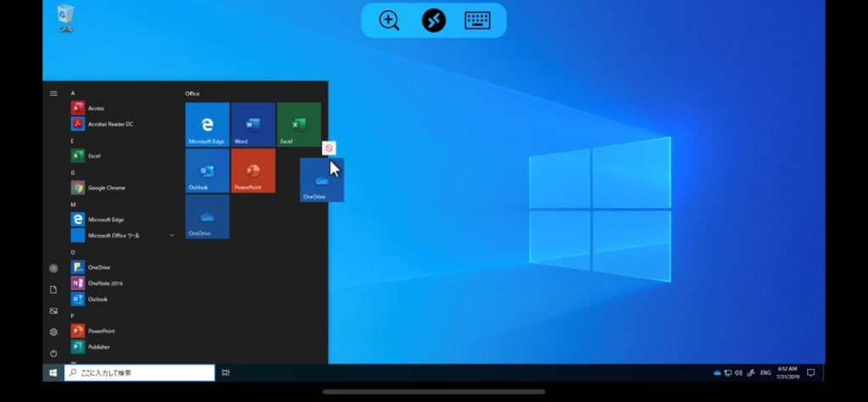
Task: Tap the zoom magnifier icon in the top toolbar
Action: click(389, 20)
